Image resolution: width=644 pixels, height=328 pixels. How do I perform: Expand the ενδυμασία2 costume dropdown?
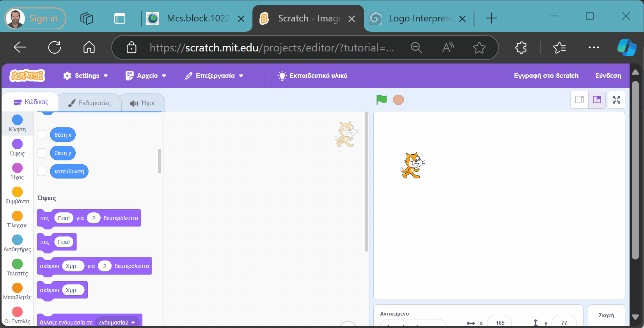coord(117,323)
